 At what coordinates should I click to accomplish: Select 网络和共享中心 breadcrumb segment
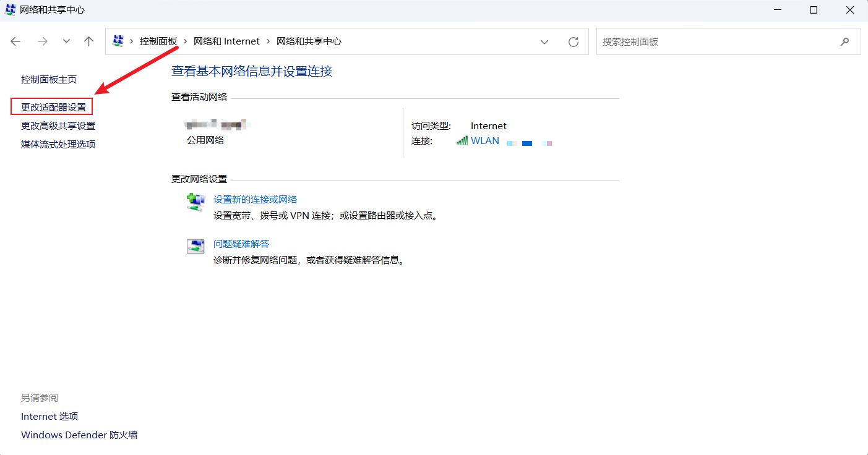pos(309,41)
